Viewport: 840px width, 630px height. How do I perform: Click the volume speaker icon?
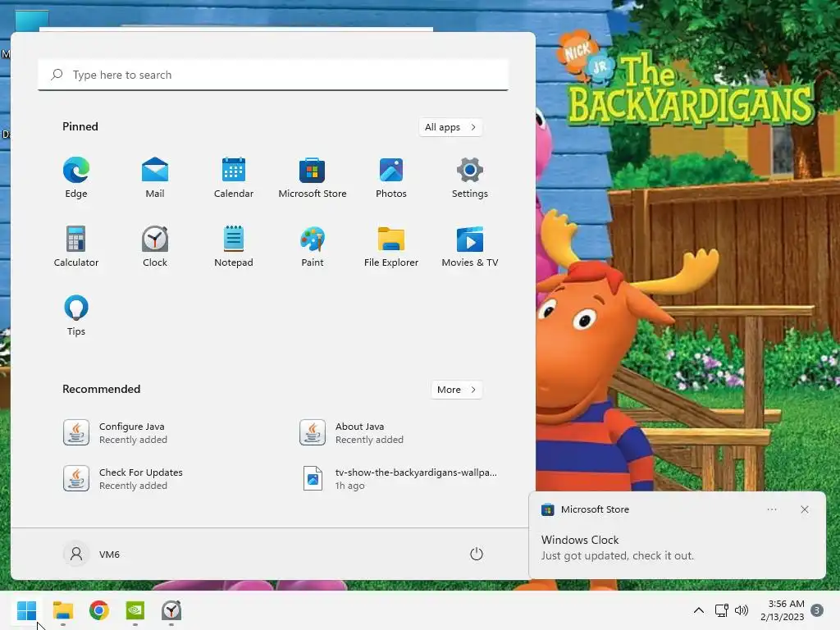click(742, 610)
